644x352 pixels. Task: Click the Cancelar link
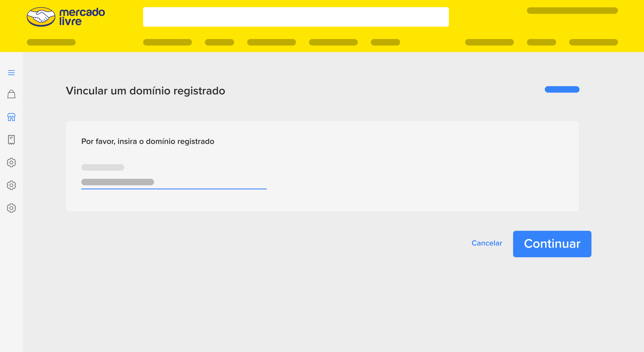click(x=486, y=243)
